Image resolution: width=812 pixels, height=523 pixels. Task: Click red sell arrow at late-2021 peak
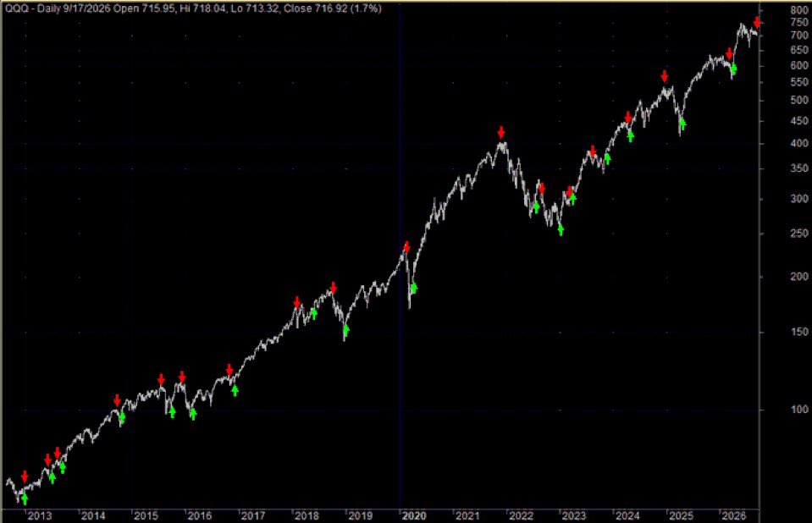(500, 132)
